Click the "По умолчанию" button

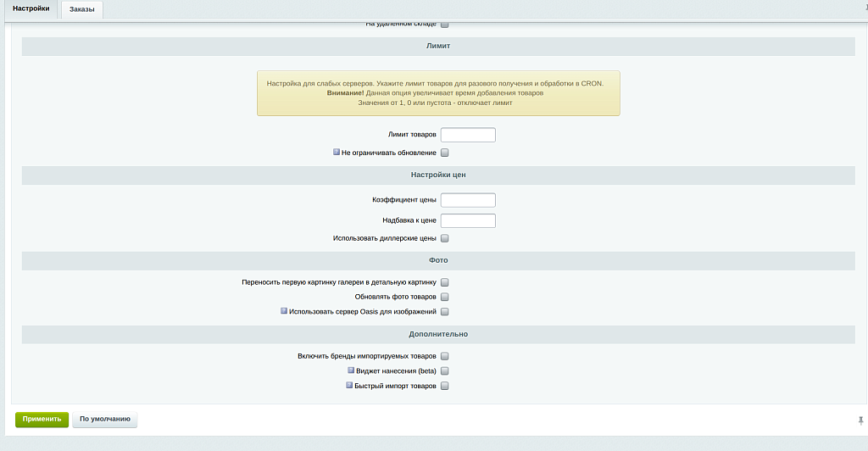(104, 419)
